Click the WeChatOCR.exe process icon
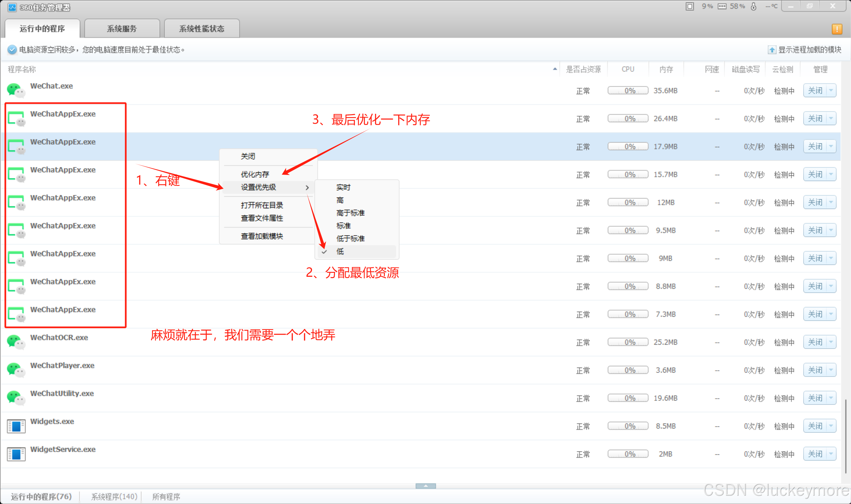 16,342
